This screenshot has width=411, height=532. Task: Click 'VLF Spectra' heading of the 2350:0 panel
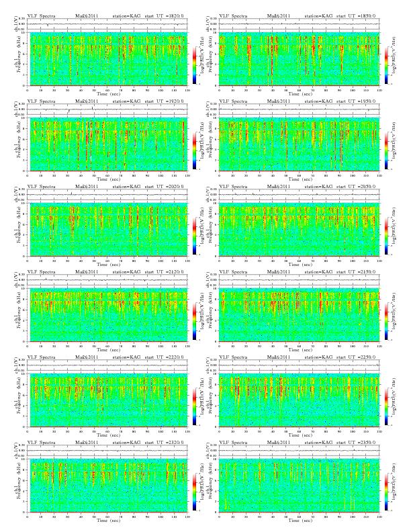233,443
